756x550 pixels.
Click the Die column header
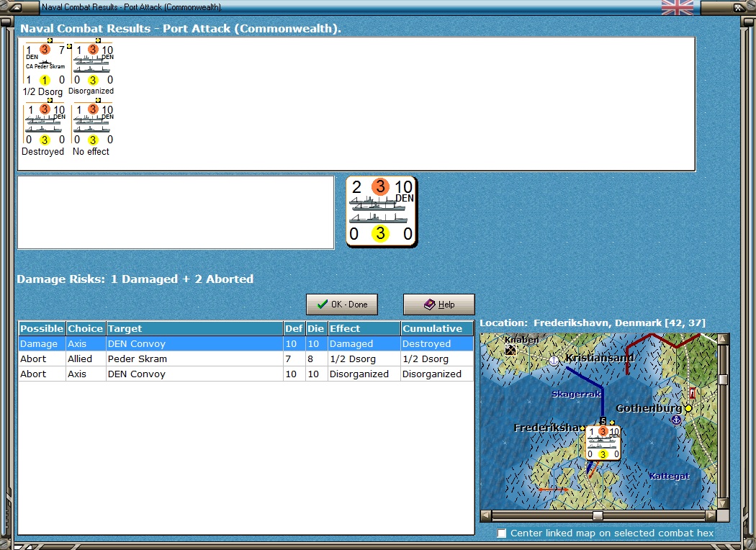[x=316, y=329]
